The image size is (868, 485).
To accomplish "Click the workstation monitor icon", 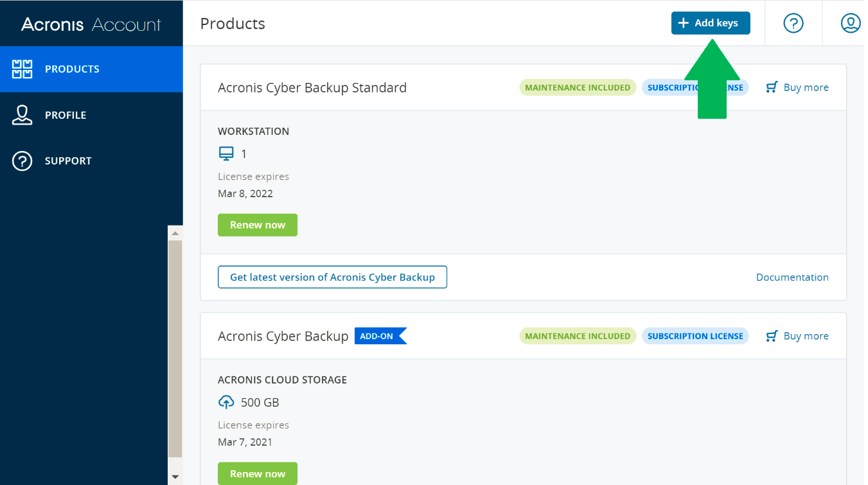I will (226, 154).
